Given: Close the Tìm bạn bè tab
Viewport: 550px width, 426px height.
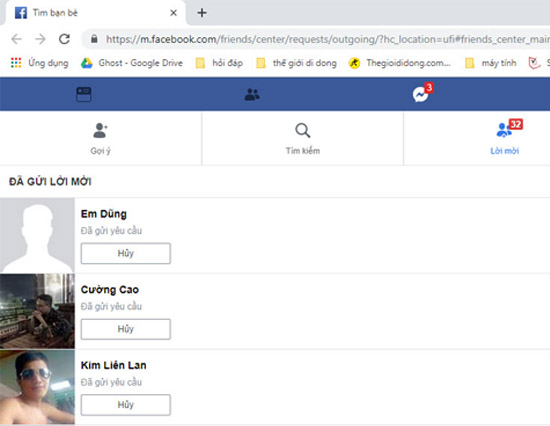Looking at the screenshot, I should click(x=173, y=13).
